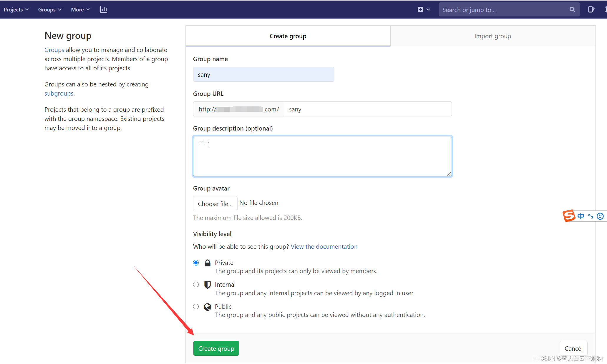607x364 pixels.
Task: Open the More dropdown menu
Action: click(x=80, y=10)
